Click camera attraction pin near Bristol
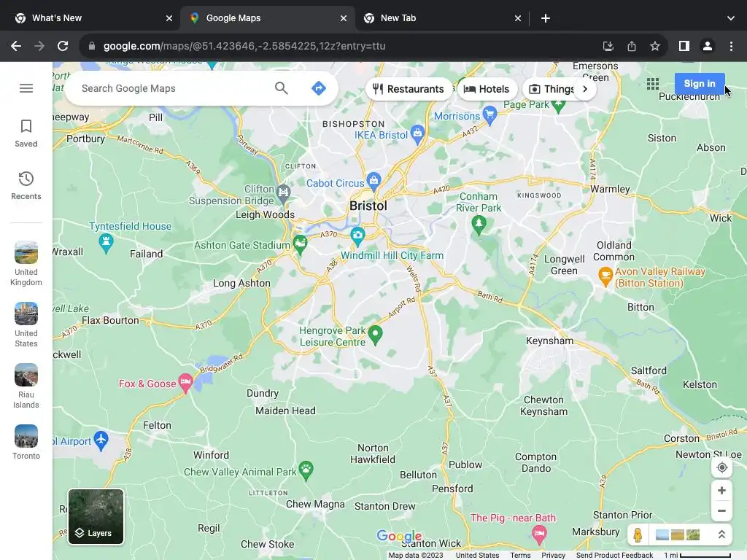Viewport: 747px width, 560px height. pos(357,235)
